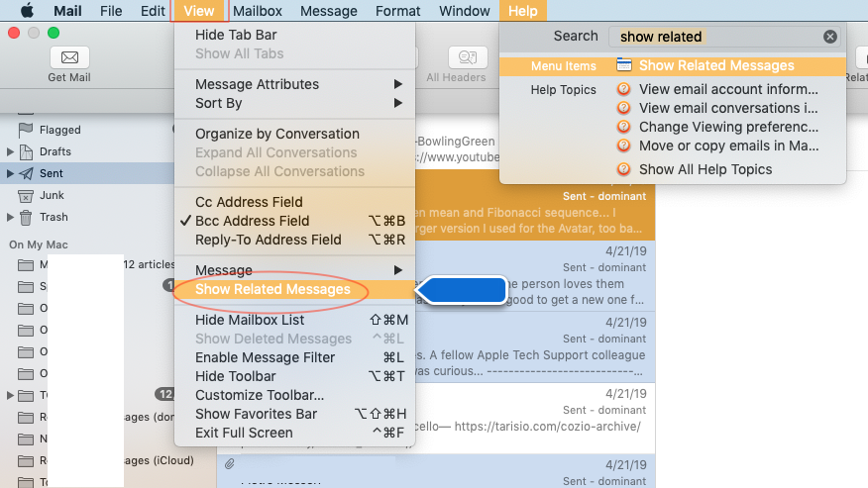
Task: Click Show All Help Topics
Action: point(705,169)
